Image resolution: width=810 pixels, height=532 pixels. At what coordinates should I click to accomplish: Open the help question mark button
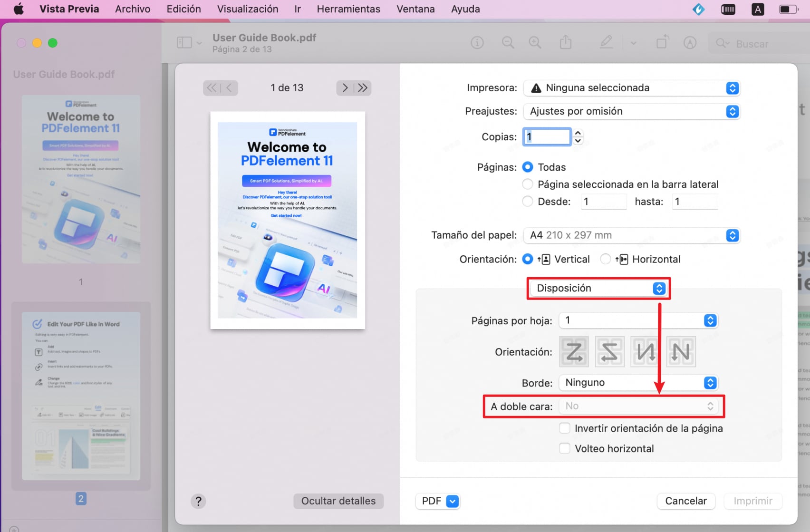(199, 501)
